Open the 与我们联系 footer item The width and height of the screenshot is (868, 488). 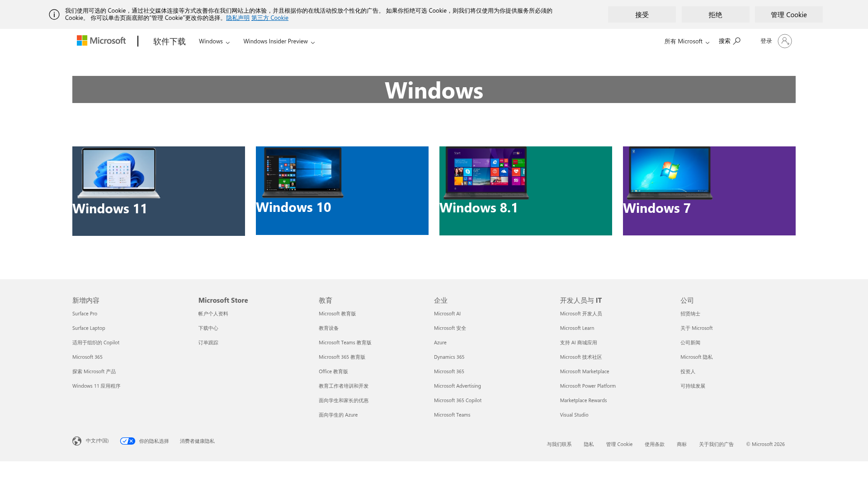point(559,444)
